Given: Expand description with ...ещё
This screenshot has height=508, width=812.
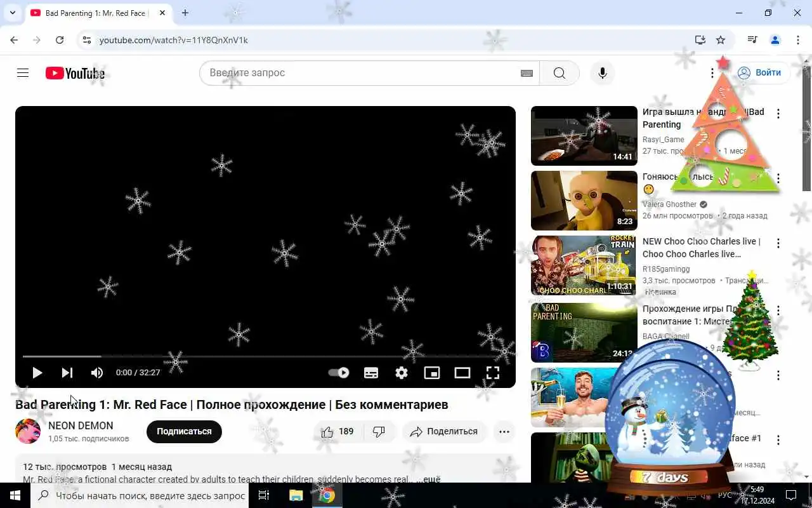Looking at the screenshot, I should (x=428, y=479).
